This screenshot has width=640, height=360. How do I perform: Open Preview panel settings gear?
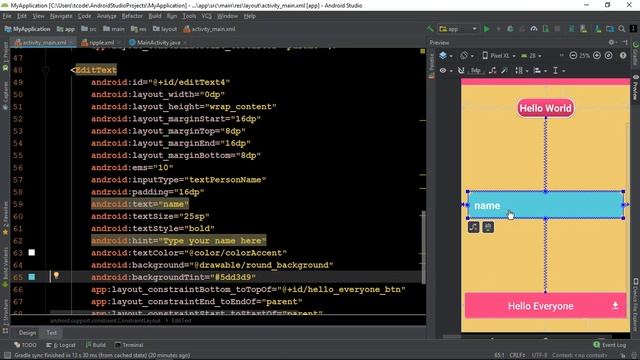(x=611, y=42)
